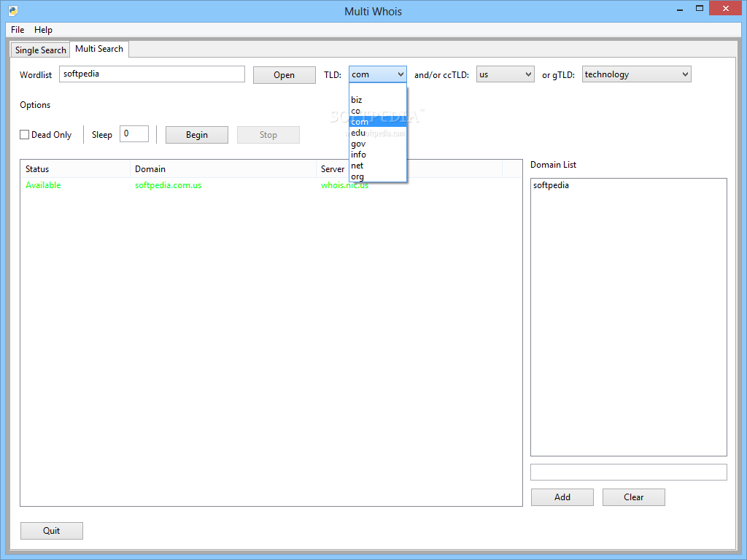Select the whois.nic.us server cell
Screen dimensions: 747x560
(x=344, y=185)
